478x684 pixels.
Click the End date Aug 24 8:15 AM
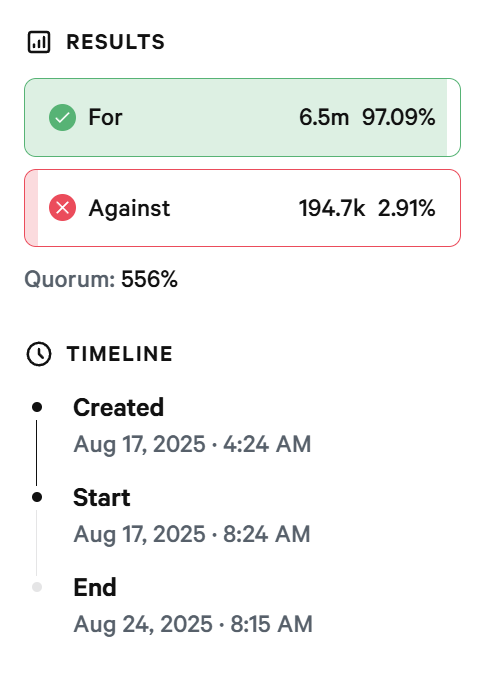[193, 624]
